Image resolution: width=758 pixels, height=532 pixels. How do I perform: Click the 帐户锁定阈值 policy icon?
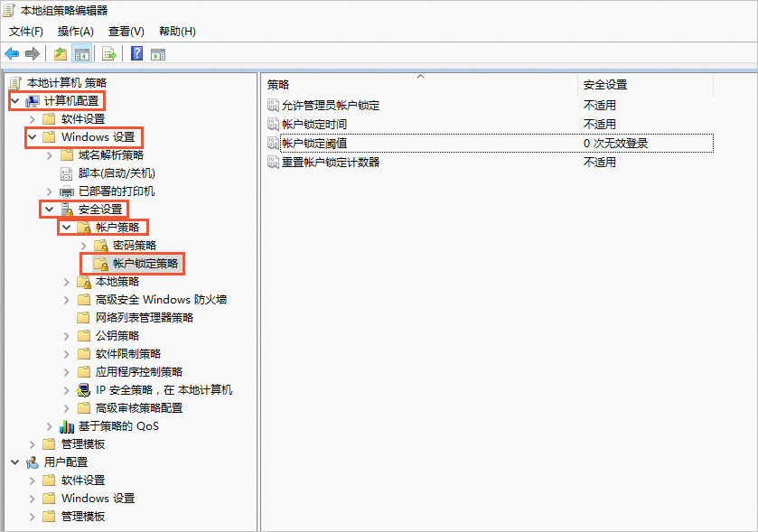(273, 143)
